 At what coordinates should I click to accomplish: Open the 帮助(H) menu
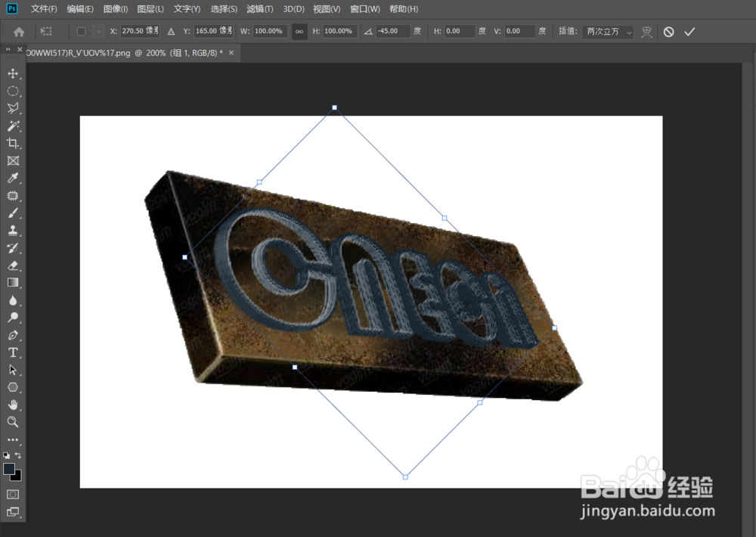point(404,8)
